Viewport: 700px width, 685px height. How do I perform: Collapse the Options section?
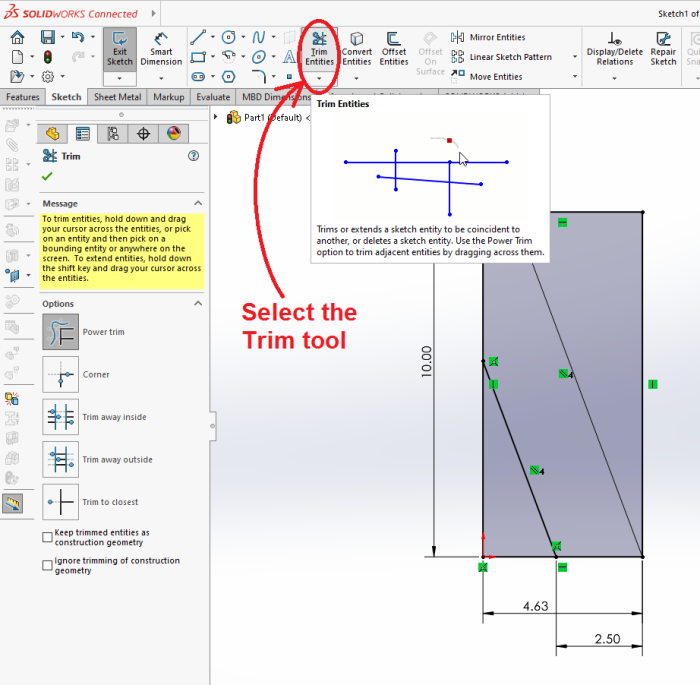click(x=198, y=303)
